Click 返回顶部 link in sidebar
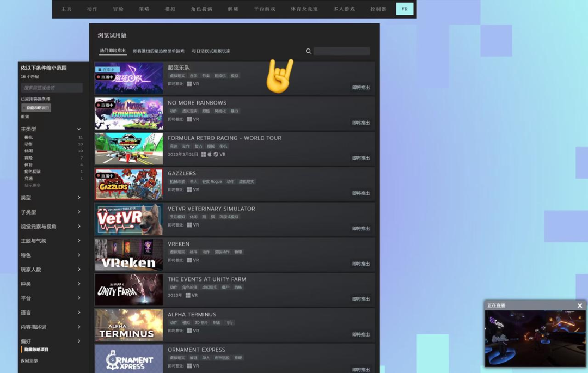 click(29, 361)
